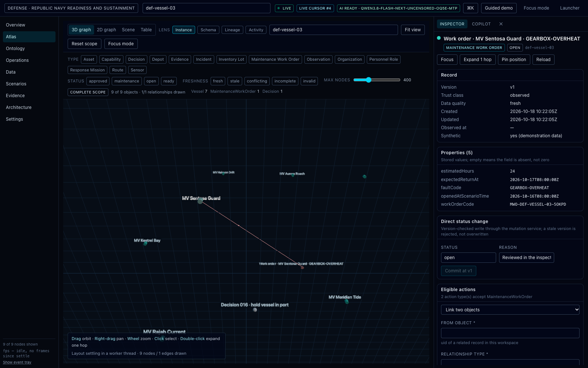588x368 pixels.
Task: Click the Reason input field
Action: coord(527,258)
